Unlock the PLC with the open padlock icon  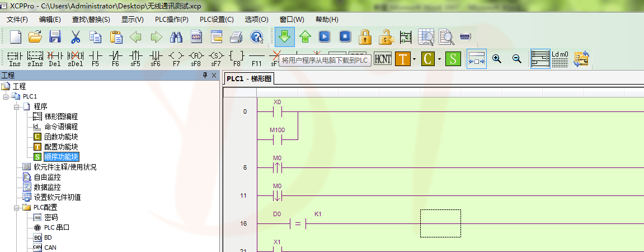click(386, 37)
